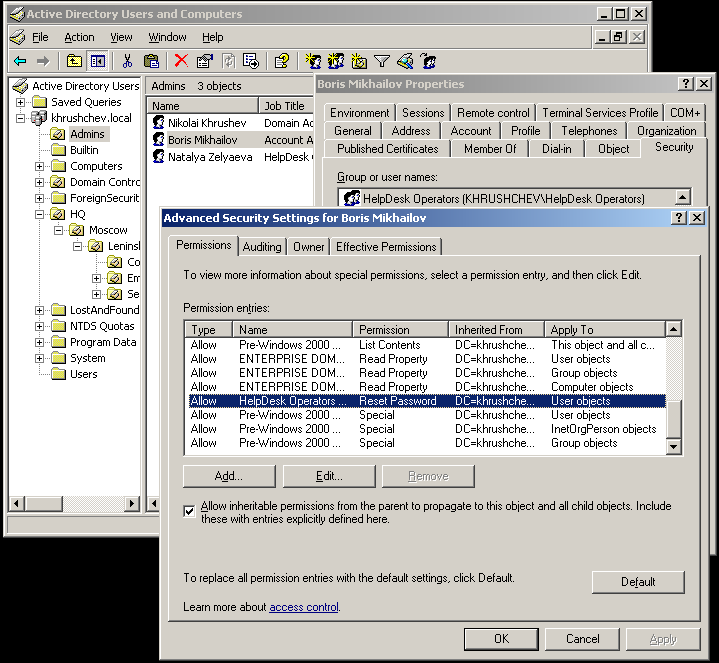Open the Member Of tab in Properties
Viewport: 719px width, 663px height.
[490, 149]
